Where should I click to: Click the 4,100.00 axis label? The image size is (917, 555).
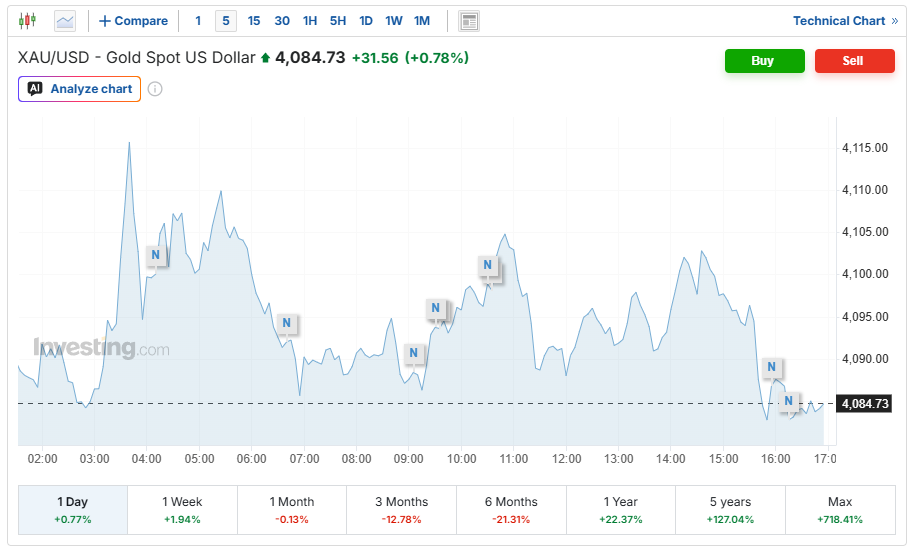tap(864, 274)
